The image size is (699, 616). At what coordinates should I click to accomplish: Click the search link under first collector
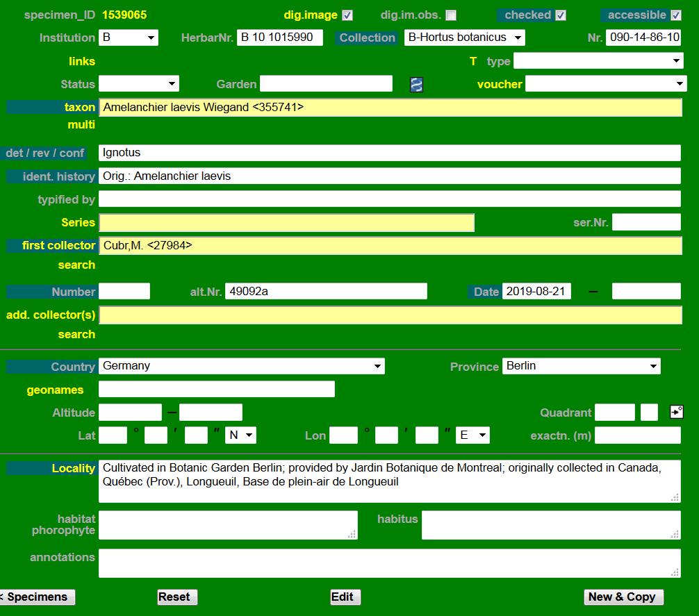point(76,265)
